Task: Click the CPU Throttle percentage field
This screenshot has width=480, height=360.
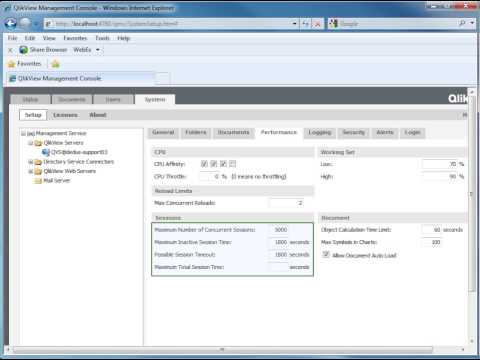Action: coord(210,176)
